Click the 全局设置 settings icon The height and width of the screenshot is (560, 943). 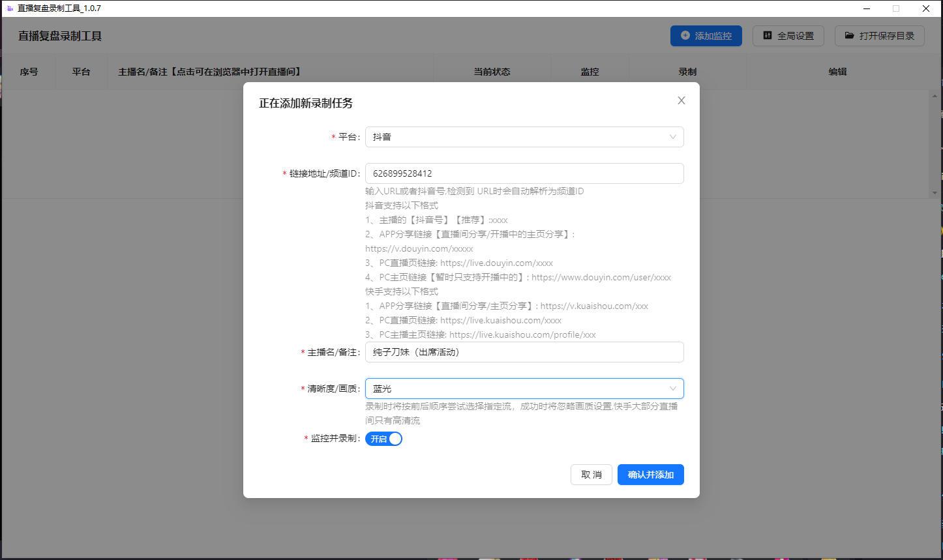(x=768, y=36)
